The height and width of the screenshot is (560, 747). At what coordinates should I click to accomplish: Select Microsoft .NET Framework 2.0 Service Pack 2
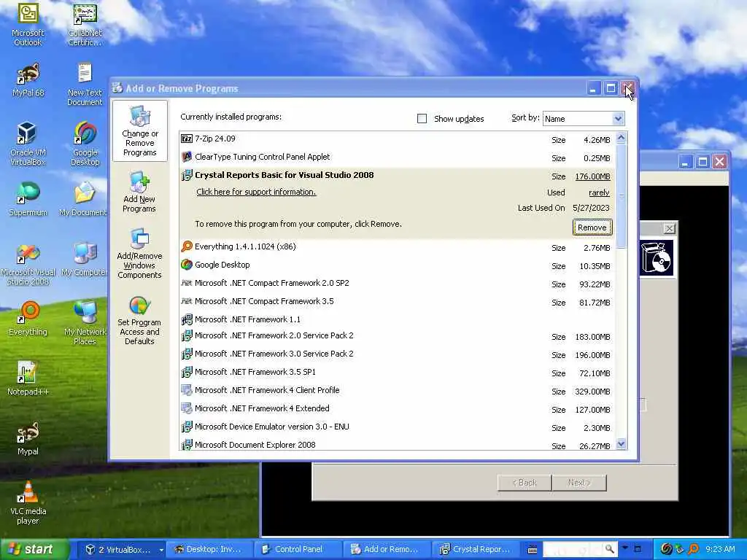(x=398, y=336)
